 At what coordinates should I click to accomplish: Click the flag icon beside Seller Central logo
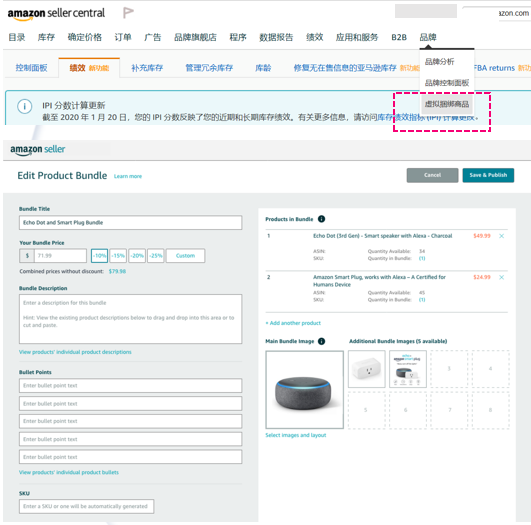coord(128,13)
